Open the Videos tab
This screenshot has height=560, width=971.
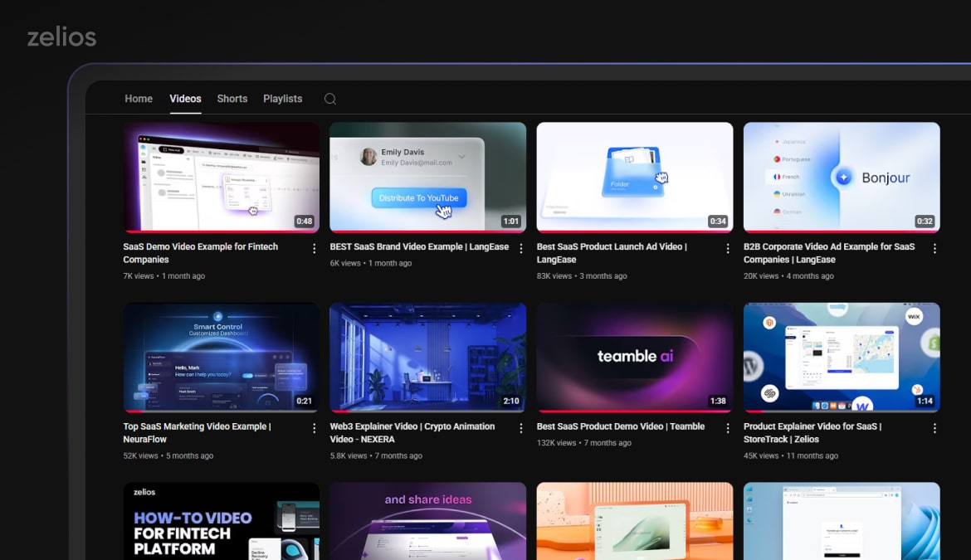185,99
